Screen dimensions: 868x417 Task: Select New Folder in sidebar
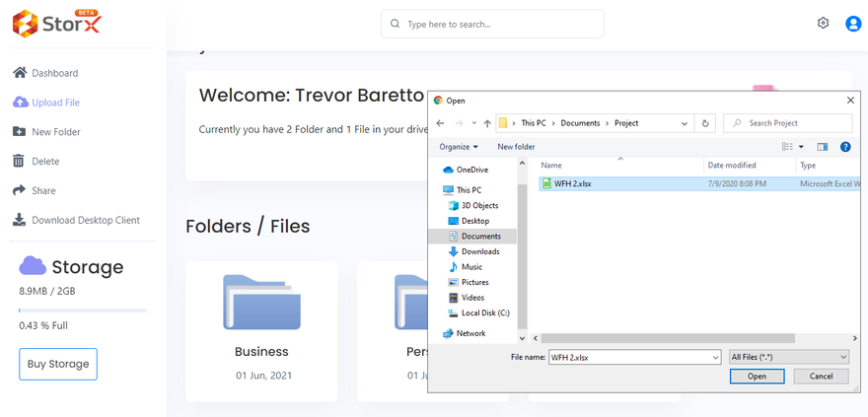(55, 132)
